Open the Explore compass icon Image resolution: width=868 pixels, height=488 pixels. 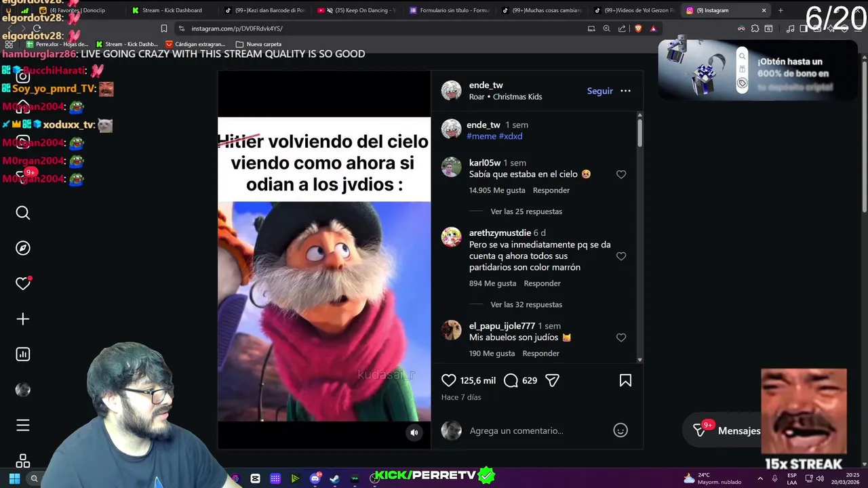tap(23, 248)
